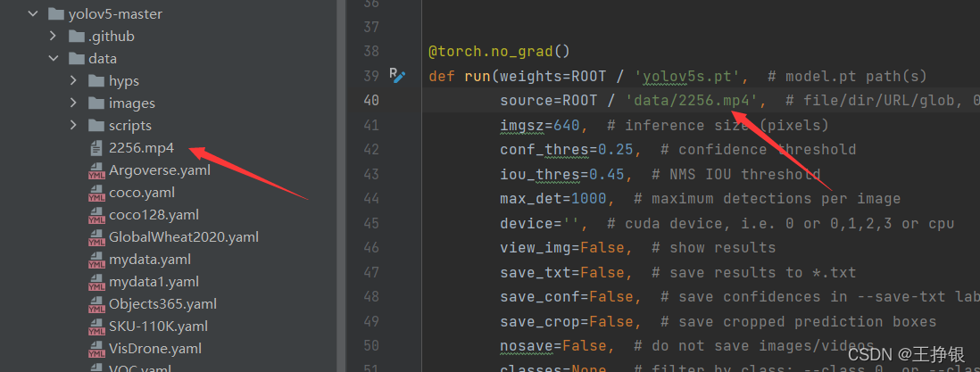The width and height of the screenshot is (980, 372).
Task: Select the hyps folder name
Action: (x=124, y=80)
